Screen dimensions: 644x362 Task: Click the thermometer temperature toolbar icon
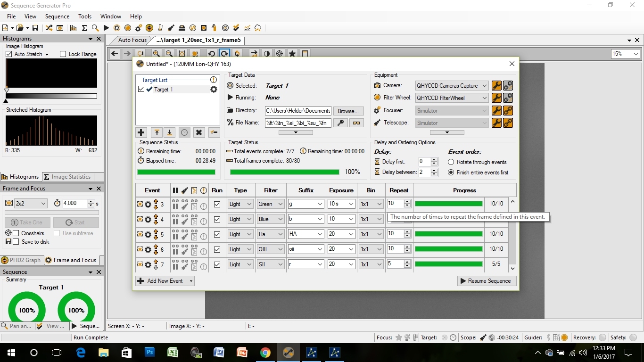click(160, 28)
